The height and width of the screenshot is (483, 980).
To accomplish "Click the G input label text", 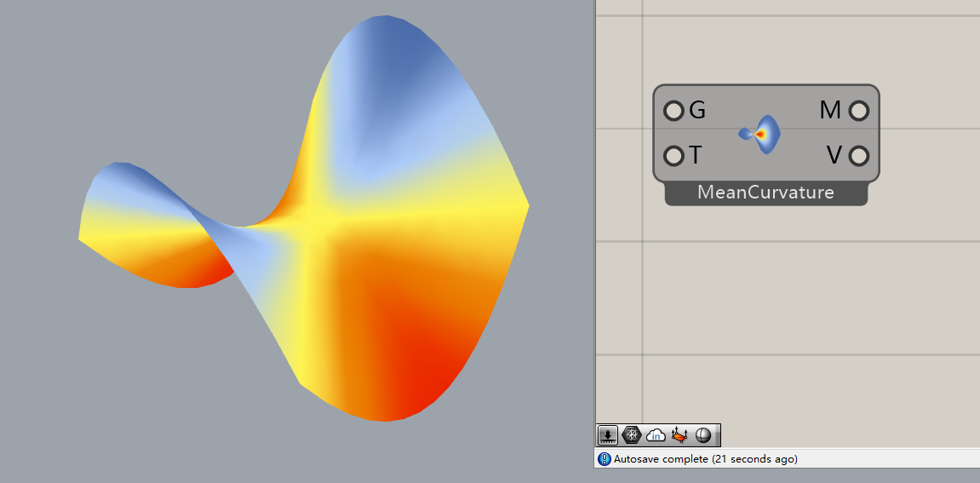I will [697, 111].
